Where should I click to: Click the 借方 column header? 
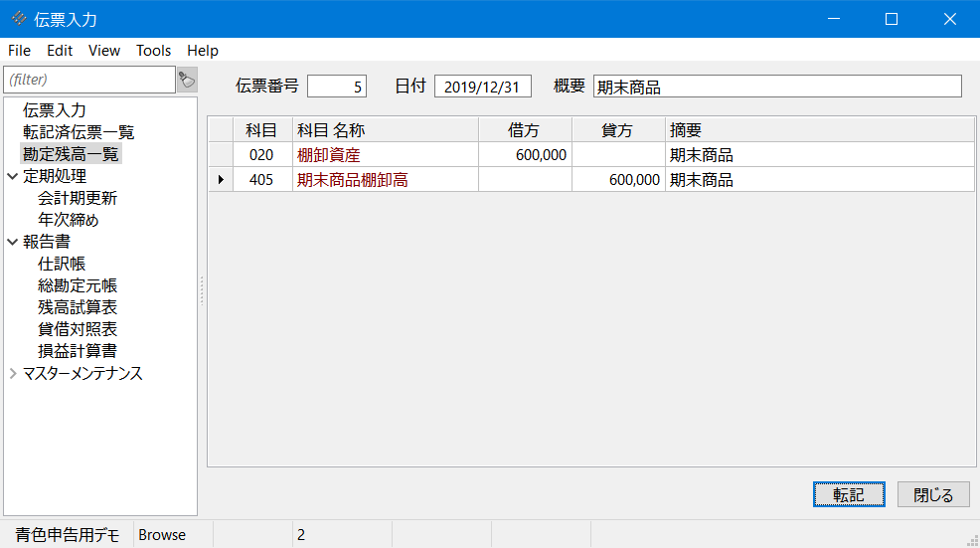[x=525, y=130]
